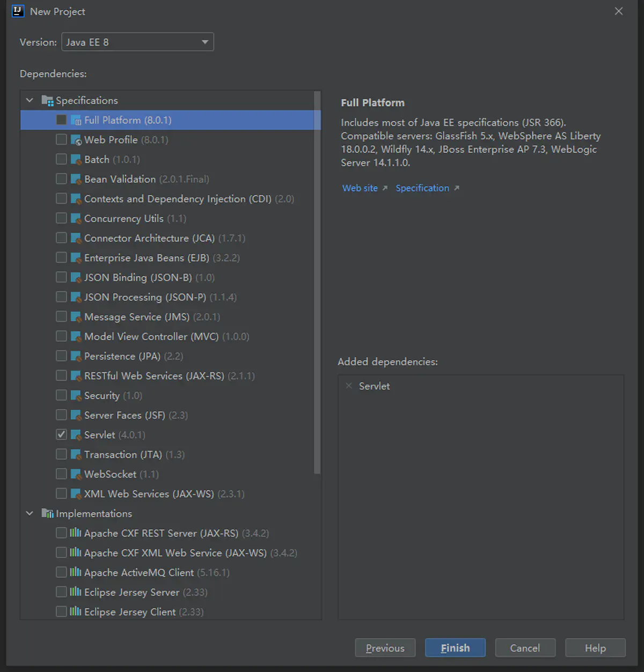644x672 pixels.
Task: Click the CDI specification icon
Action: (x=76, y=199)
